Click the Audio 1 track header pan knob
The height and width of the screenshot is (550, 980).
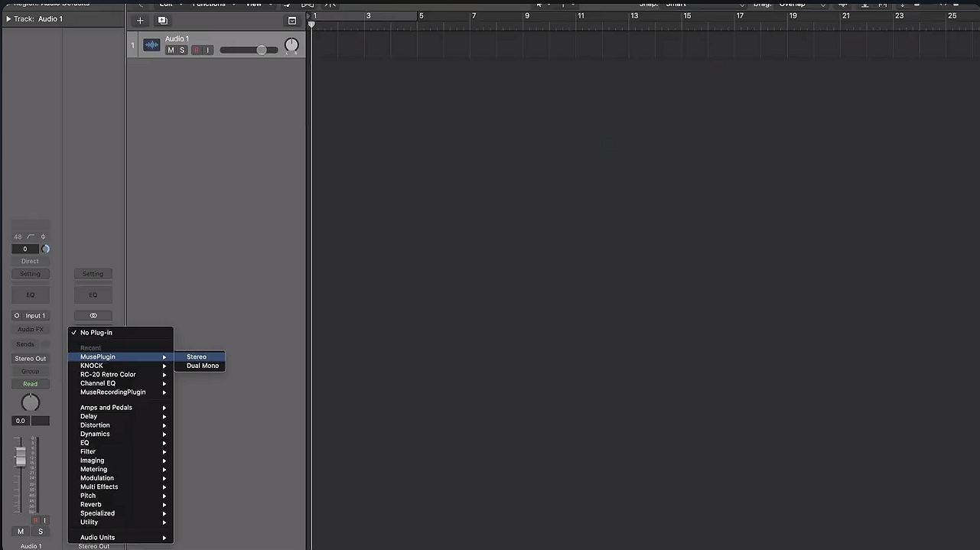291,46
